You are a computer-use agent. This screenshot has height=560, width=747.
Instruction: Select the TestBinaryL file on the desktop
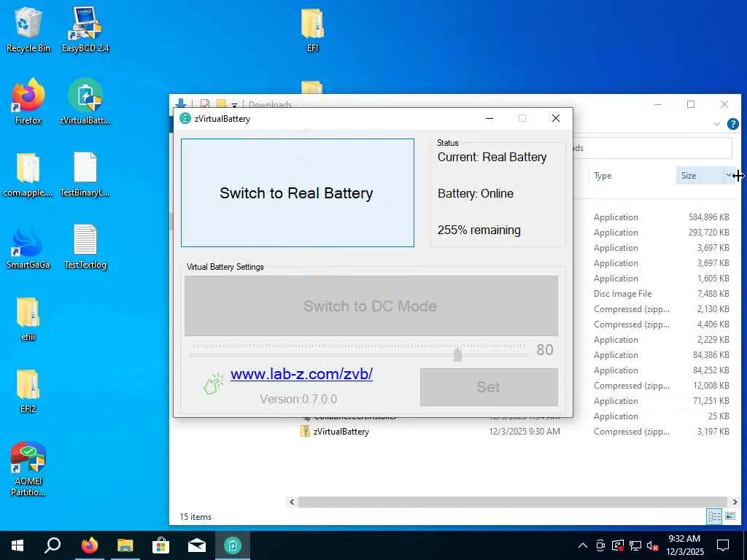pyautogui.click(x=85, y=174)
